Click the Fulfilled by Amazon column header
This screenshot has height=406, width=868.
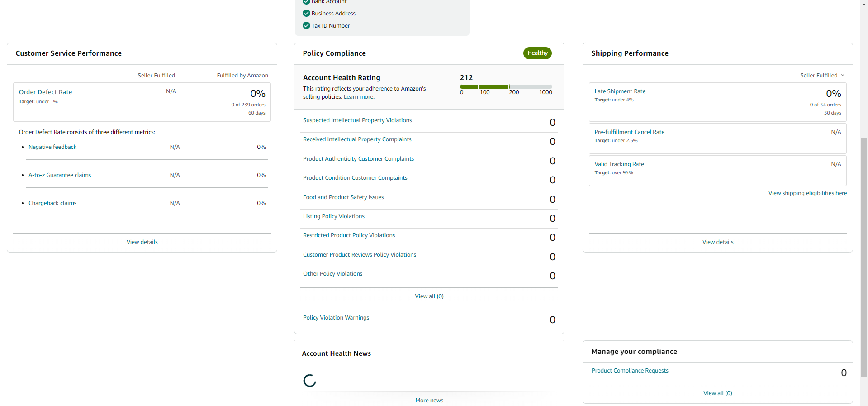242,76
